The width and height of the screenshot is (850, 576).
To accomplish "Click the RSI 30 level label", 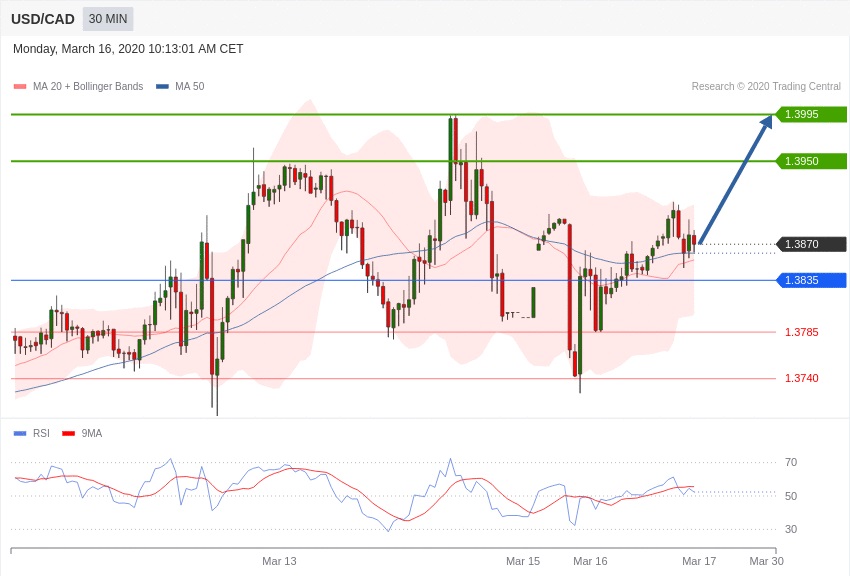I will [x=791, y=529].
